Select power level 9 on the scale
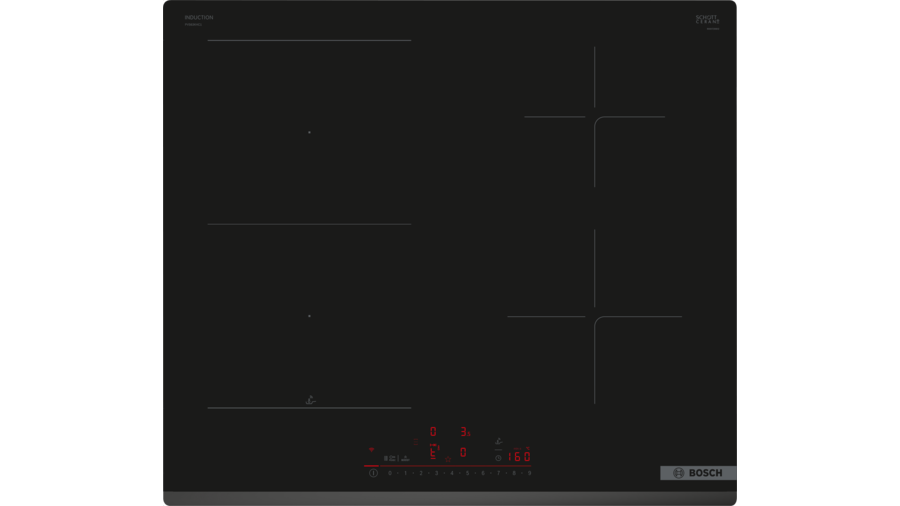Screen dimensions: 900x506 tap(529, 473)
